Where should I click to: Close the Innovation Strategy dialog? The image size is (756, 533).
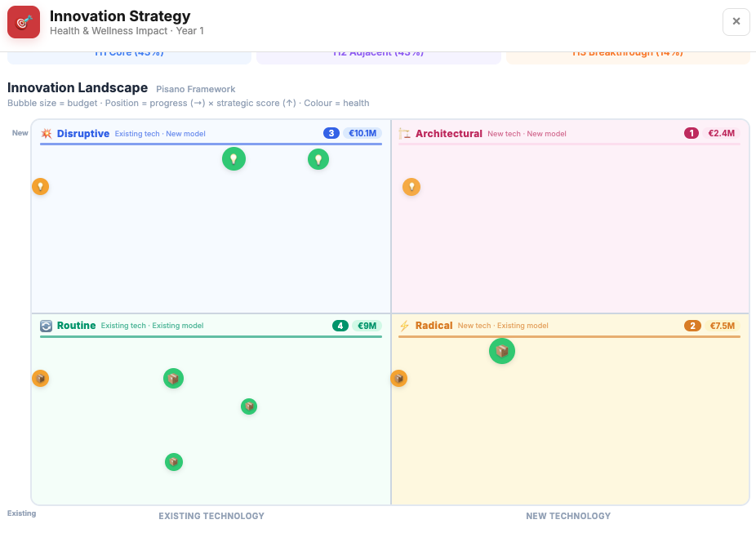point(736,22)
